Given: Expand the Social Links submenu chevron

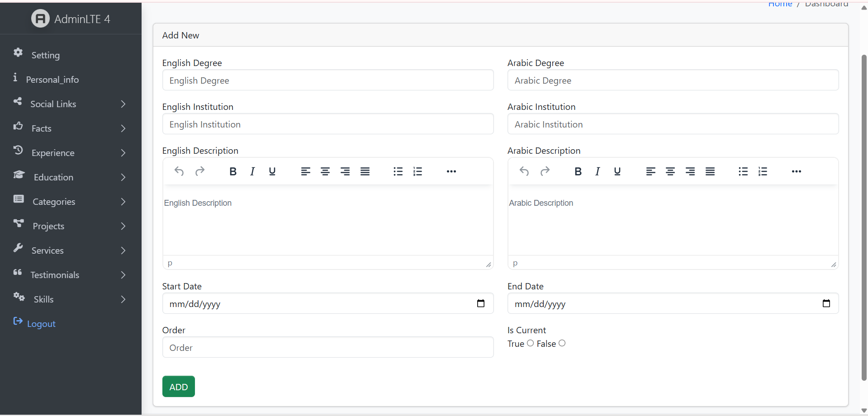Looking at the screenshot, I should coord(123,104).
